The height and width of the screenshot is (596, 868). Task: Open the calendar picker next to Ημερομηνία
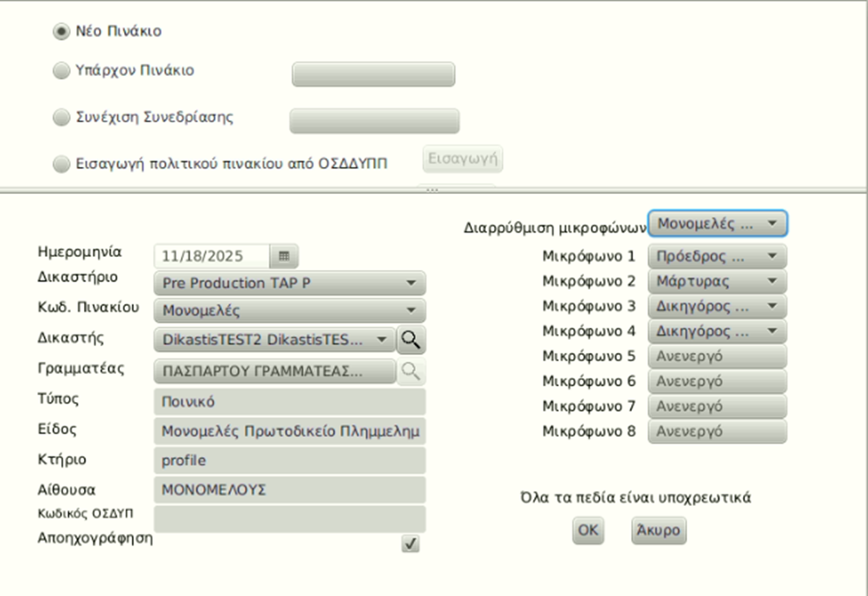283,256
